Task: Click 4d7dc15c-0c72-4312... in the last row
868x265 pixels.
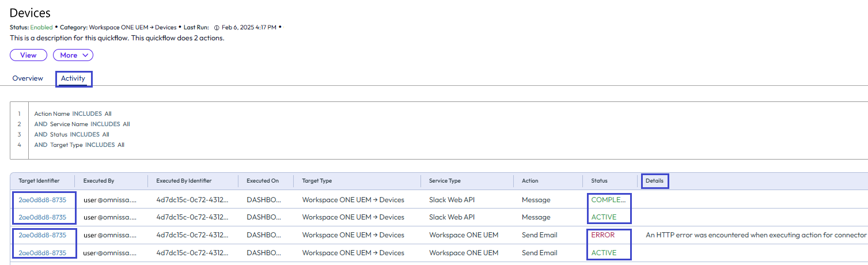Action: (192, 253)
